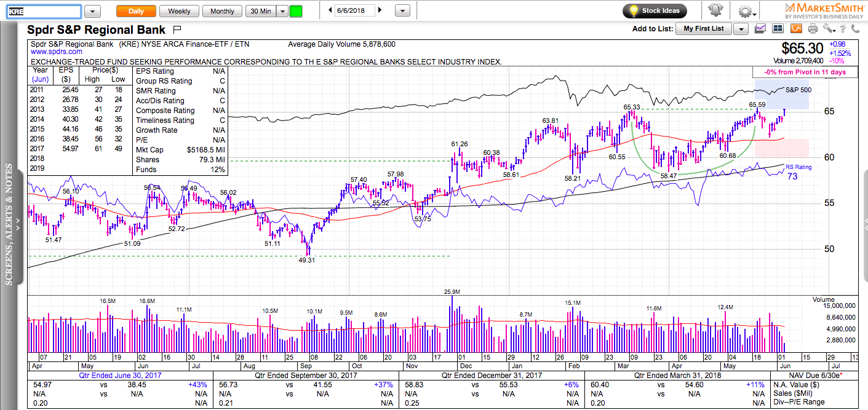Click the 65.59 high price marker
The width and height of the screenshot is (868, 410).
757,104
